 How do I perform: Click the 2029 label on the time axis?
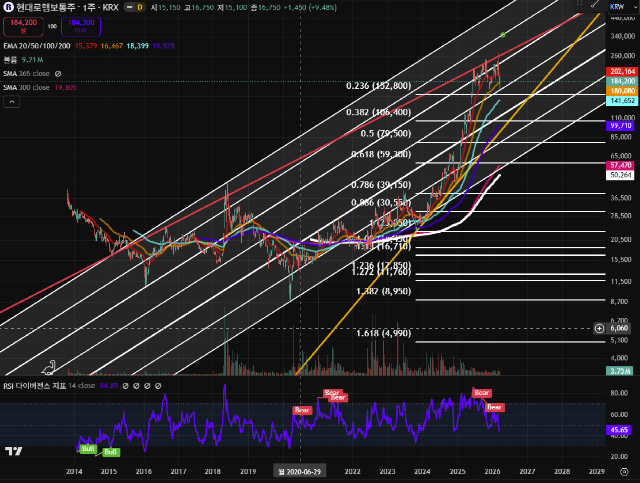(597, 472)
